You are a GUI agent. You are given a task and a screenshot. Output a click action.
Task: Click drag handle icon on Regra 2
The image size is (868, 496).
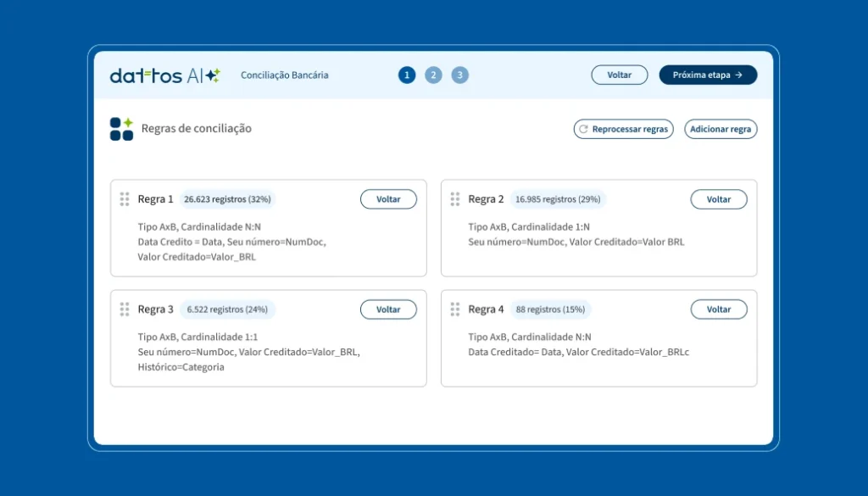(455, 199)
